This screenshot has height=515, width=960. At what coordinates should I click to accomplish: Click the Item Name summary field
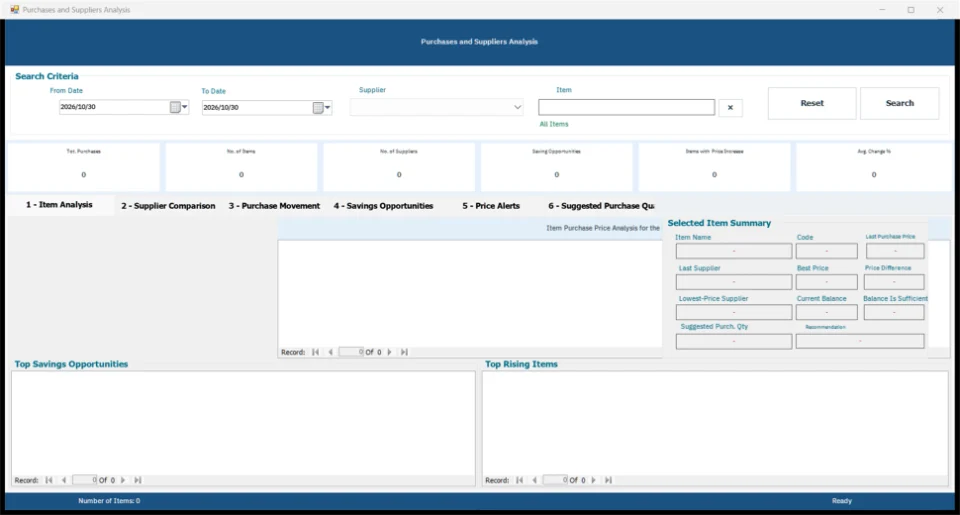coord(734,251)
